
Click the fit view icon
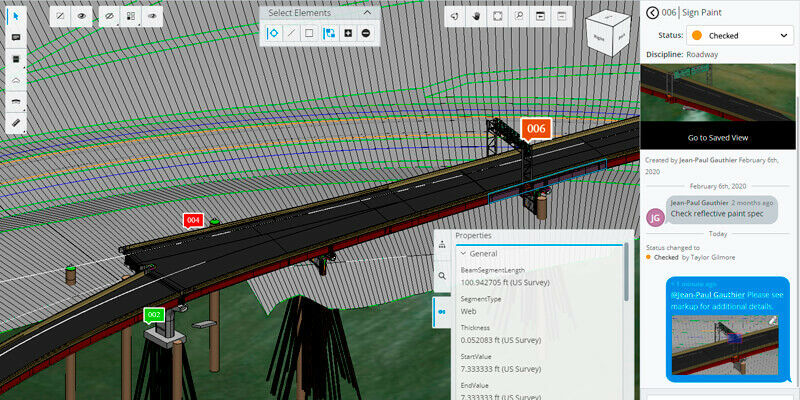497,16
